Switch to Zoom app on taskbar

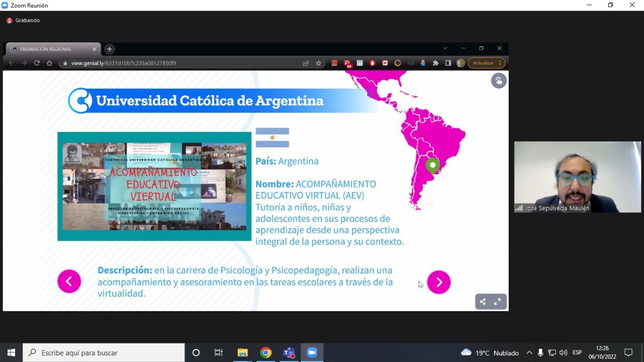coord(312,352)
